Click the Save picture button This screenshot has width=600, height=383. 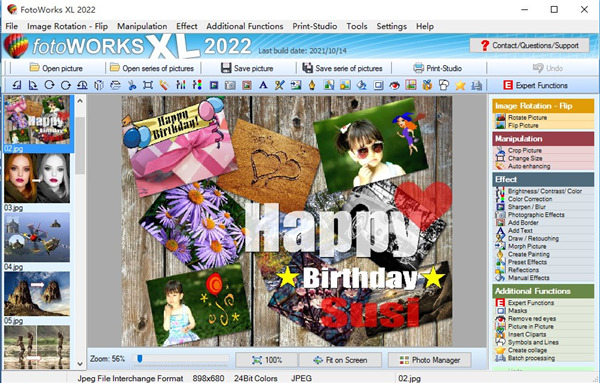click(x=247, y=68)
